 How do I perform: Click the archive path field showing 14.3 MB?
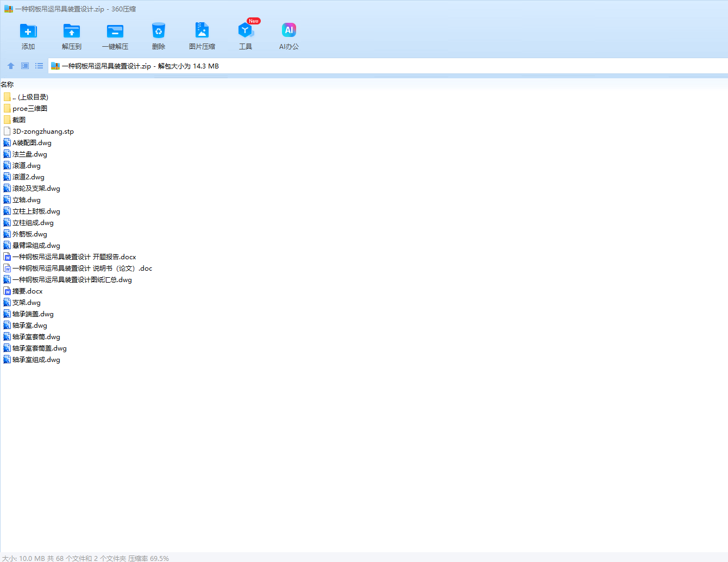click(388, 66)
